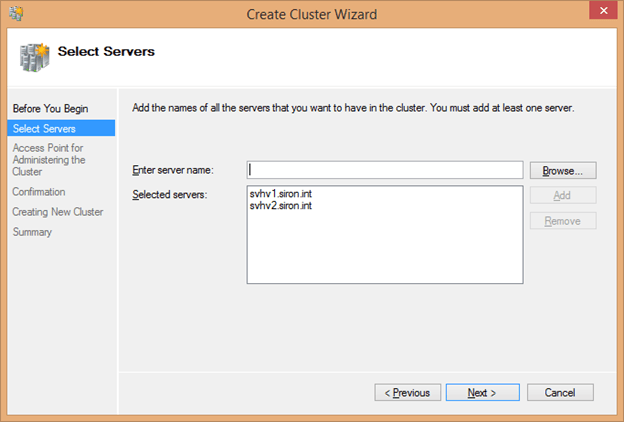Viewport: 624px width, 422px height.
Task: Cancel the cluster creation wizard
Action: [x=560, y=393]
